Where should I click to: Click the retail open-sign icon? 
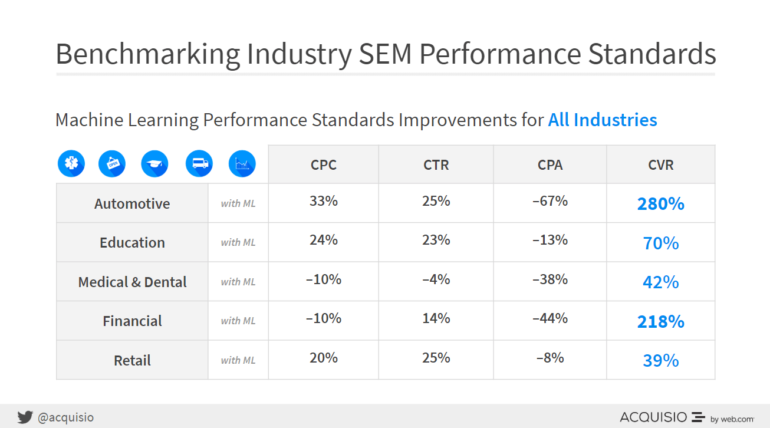pyautogui.click(x=112, y=164)
